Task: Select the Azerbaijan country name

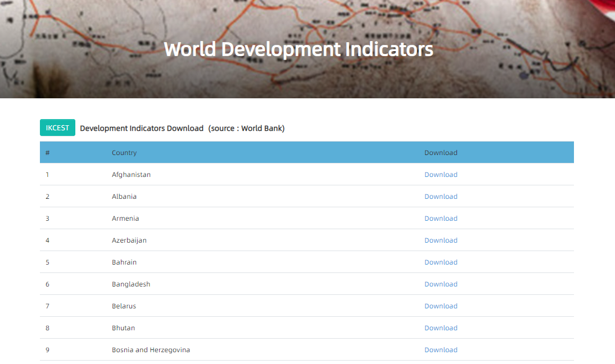Action: 129,240
